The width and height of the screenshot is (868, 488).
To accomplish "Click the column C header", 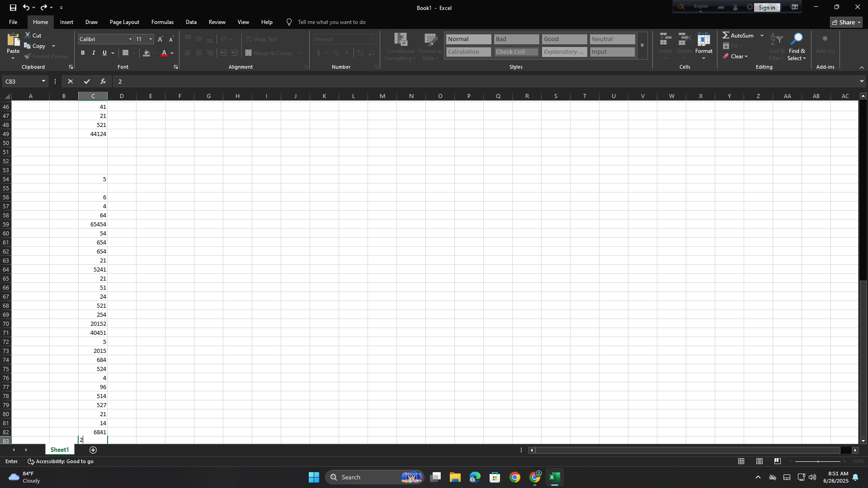I will (x=93, y=96).
